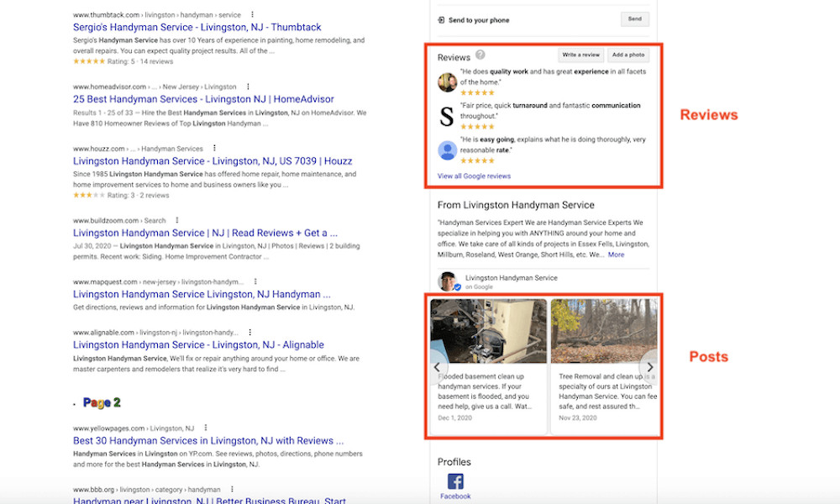Screen dimensions: 840x504
Task: Open options menu beside buildzoom.com URL
Action: coord(176,220)
